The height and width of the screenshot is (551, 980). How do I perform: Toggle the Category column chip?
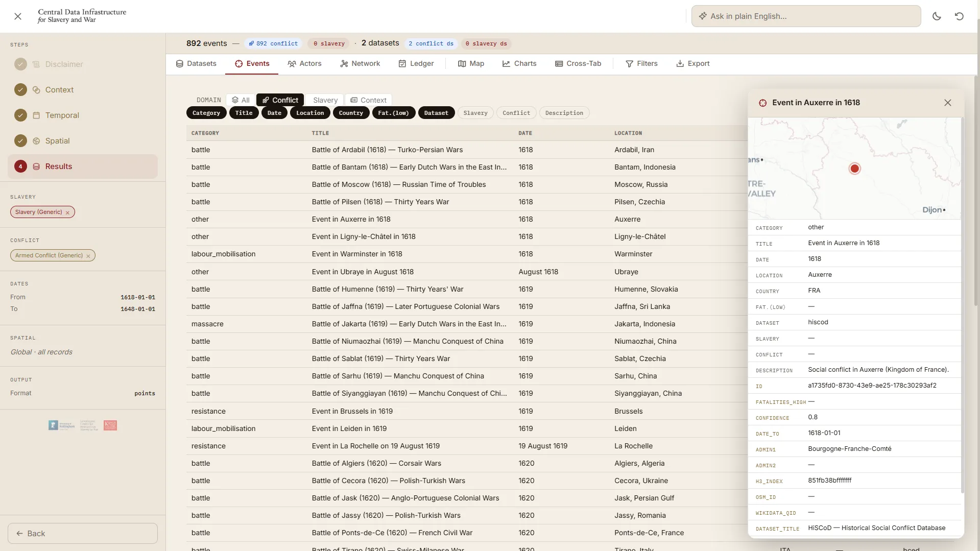pos(206,113)
